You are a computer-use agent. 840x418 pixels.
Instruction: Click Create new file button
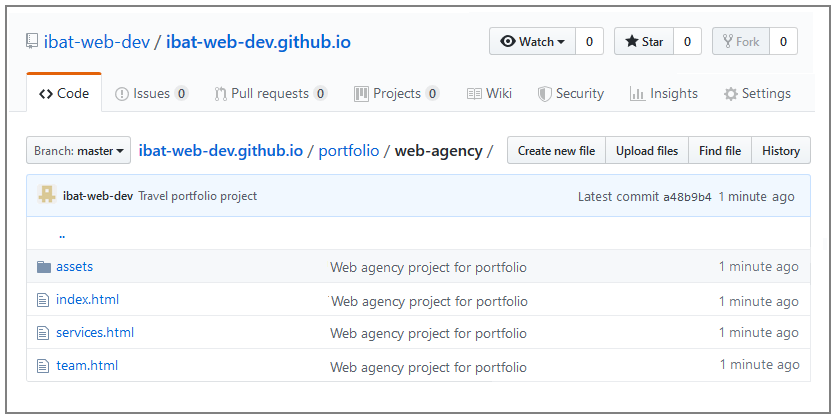[556, 151]
